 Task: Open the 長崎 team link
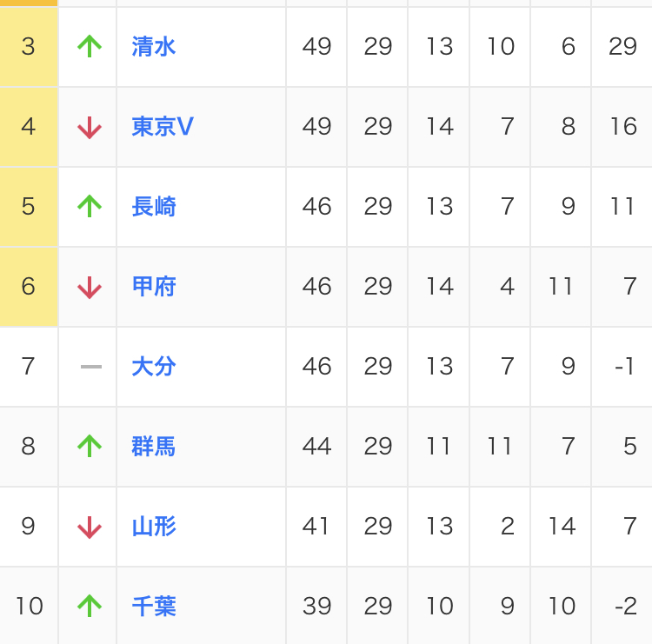[154, 207]
